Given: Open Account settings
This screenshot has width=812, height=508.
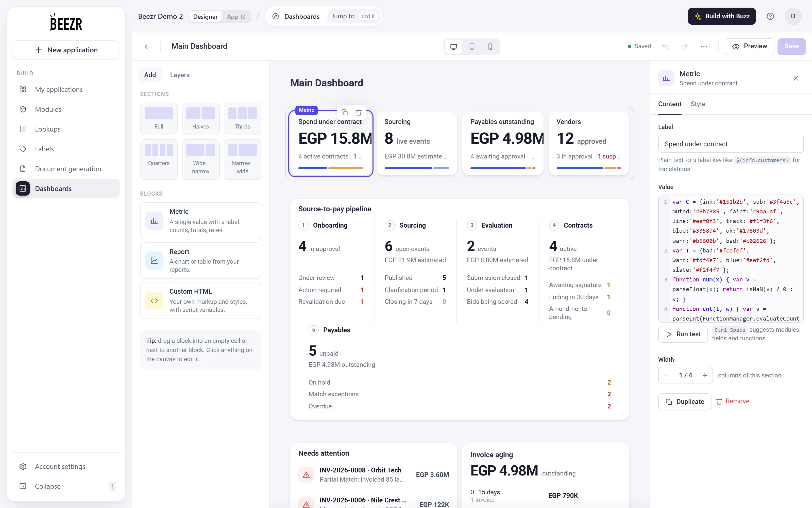Looking at the screenshot, I should tap(66, 466).
